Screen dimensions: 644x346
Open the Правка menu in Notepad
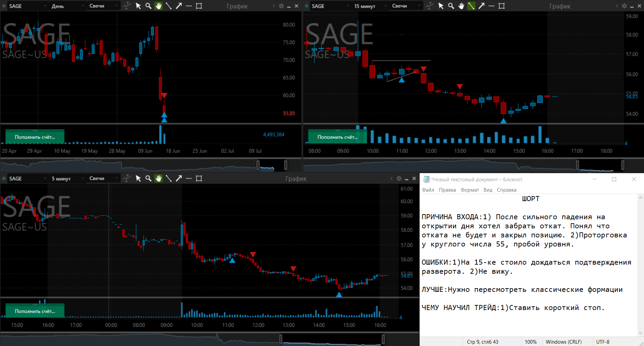point(447,190)
